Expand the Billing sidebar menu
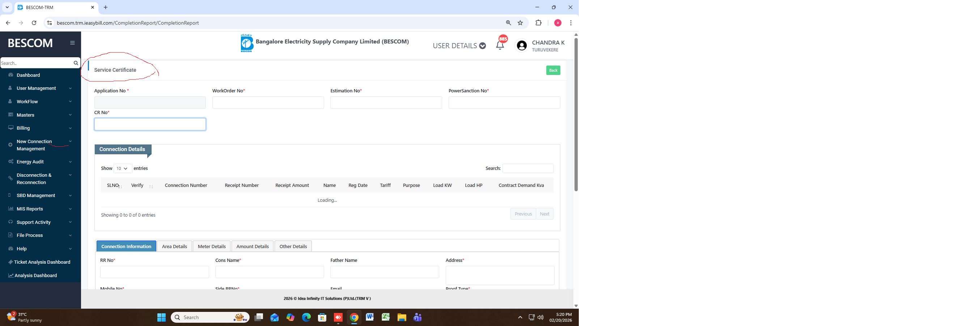Screen dimensions: 980x326 tap(40, 128)
